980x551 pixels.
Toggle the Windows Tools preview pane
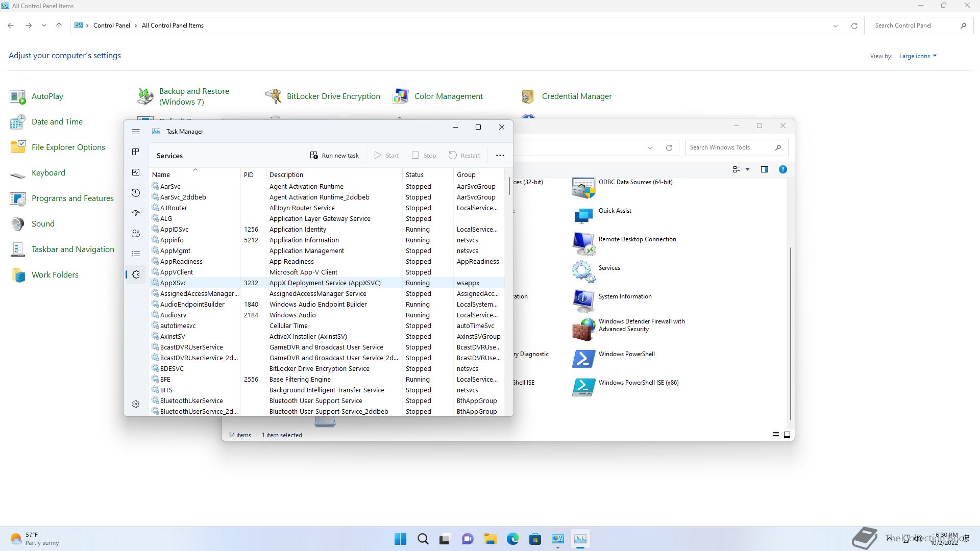click(x=764, y=169)
